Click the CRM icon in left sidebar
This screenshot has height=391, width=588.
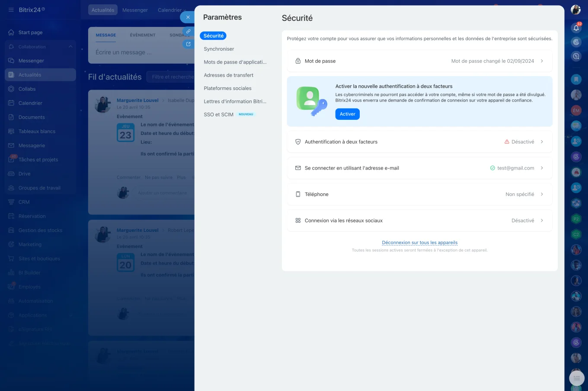click(11, 202)
